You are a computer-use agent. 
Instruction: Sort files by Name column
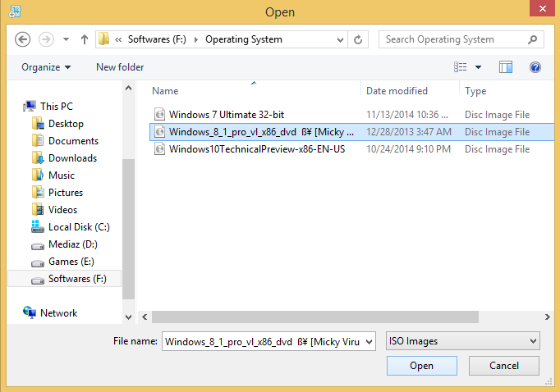pos(165,91)
